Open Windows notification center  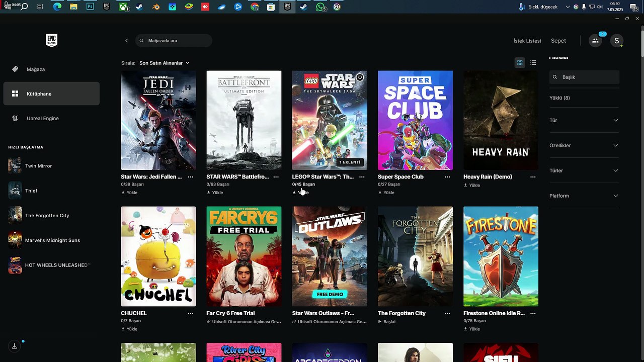[x=634, y=7]
